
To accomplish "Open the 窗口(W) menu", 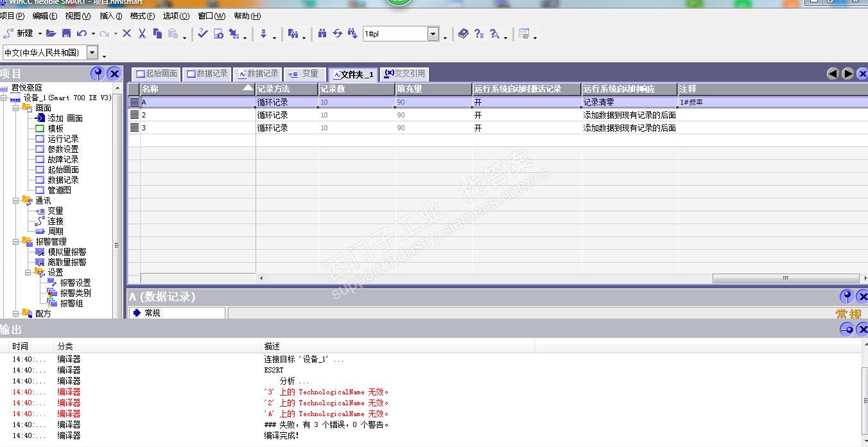I will tap(211, 16).
